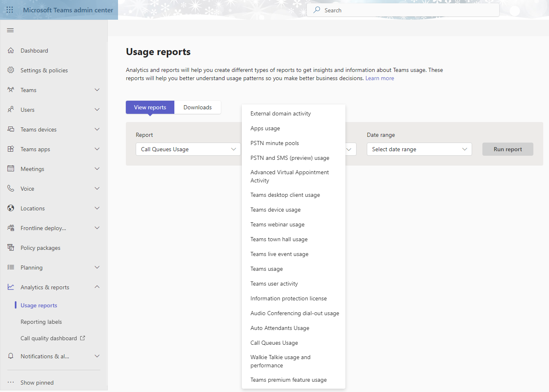This screenshot has height=392, width=549.
Task: Expand the Teams section chevron
Action: [x=97, y=90]
